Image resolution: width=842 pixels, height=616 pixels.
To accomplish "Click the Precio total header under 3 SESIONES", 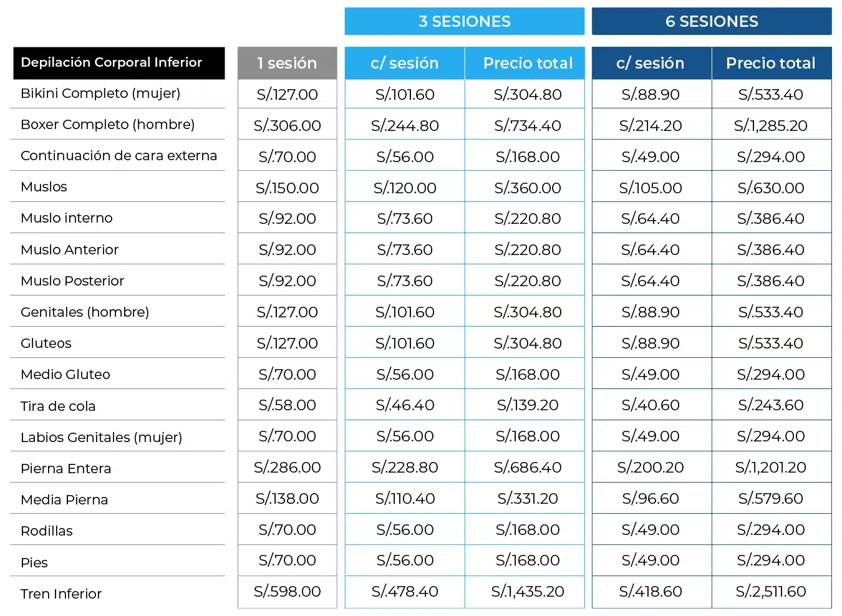I will coord(528,63).
